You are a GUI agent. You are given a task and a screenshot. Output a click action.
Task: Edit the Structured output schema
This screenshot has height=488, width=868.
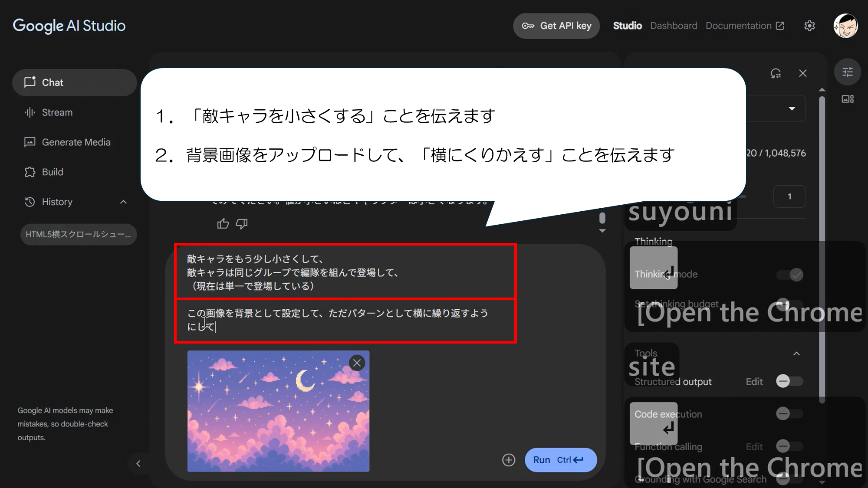click(754, 382)
